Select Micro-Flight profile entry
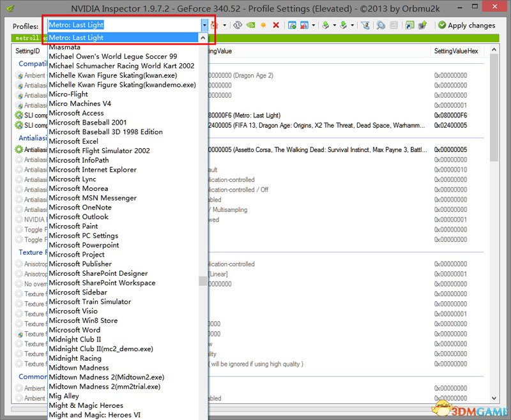The height and width of the screenshot is (420, 511). coord(68,94)
